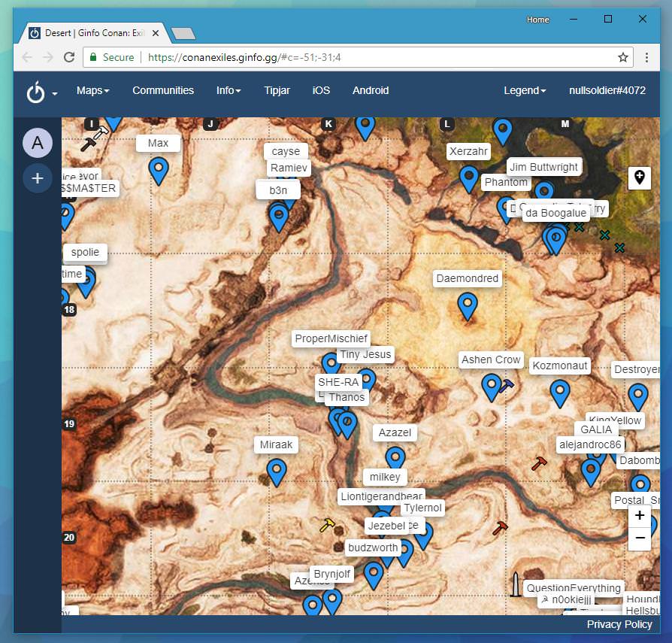Select the Tiny Jesus label
This screenshot has width=672, height=643.
(x=365, y=354)
